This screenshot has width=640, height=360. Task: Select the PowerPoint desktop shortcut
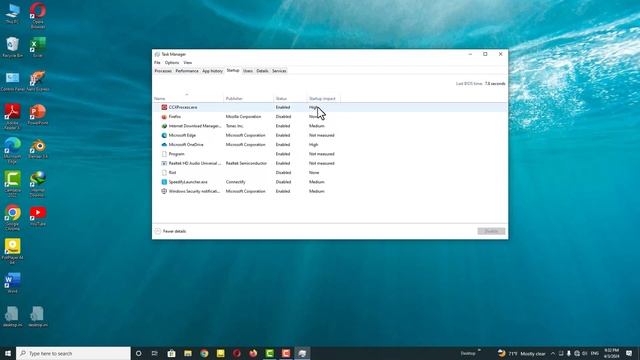[x=38, y=114]
